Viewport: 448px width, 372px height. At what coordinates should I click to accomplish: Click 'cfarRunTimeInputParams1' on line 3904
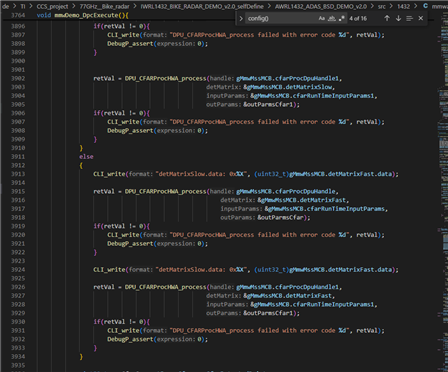333,96
